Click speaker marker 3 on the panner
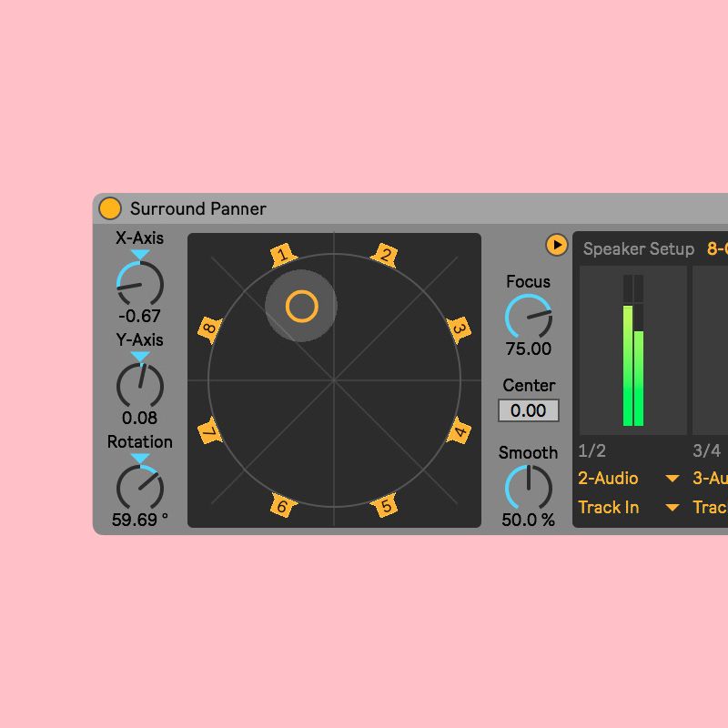This screenshot has width=728, height=728. click(459, 329)
